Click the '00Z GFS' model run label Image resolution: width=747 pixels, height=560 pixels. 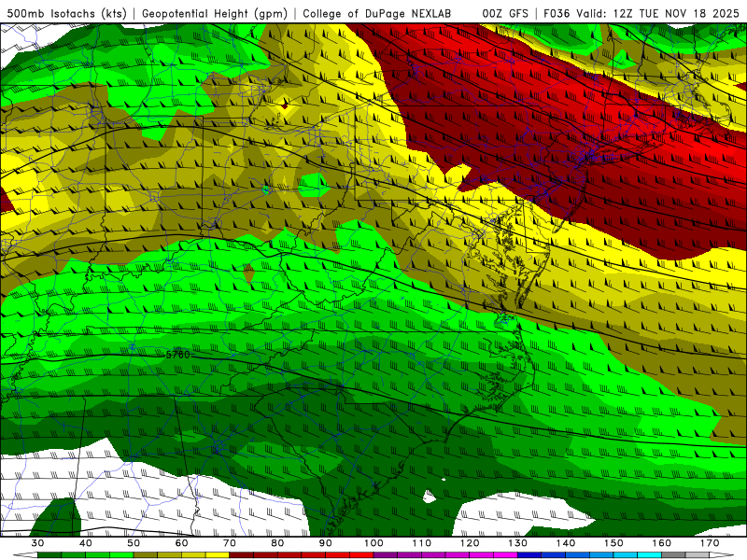[x=505, y=13]
